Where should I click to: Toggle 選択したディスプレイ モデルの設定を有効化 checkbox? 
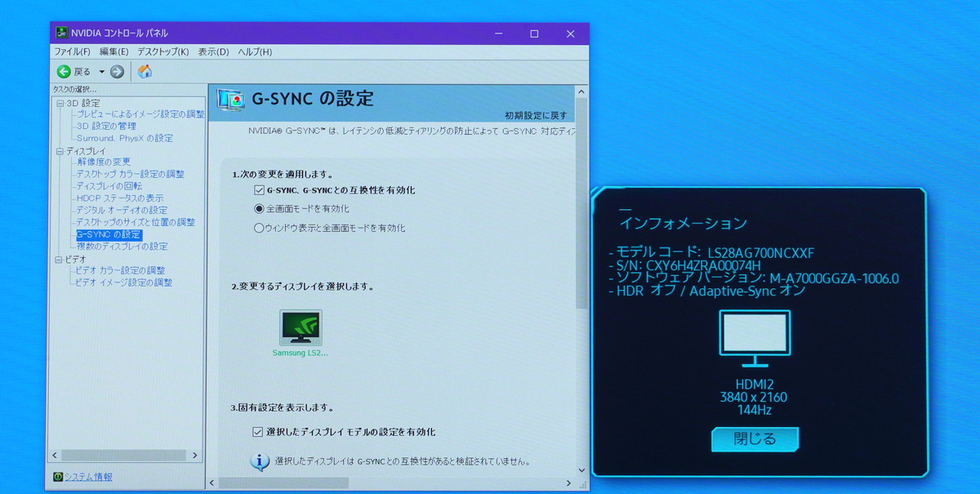tap(259, 432)
